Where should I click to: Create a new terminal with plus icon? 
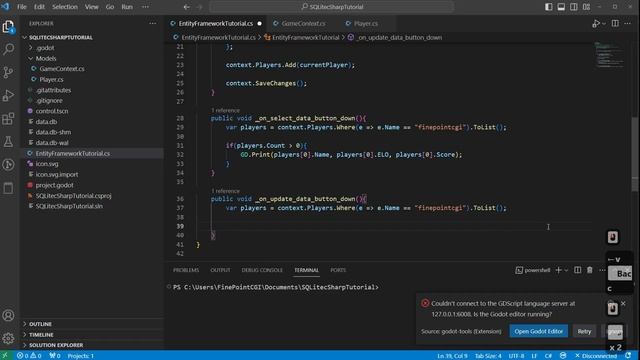coord(559,270)
